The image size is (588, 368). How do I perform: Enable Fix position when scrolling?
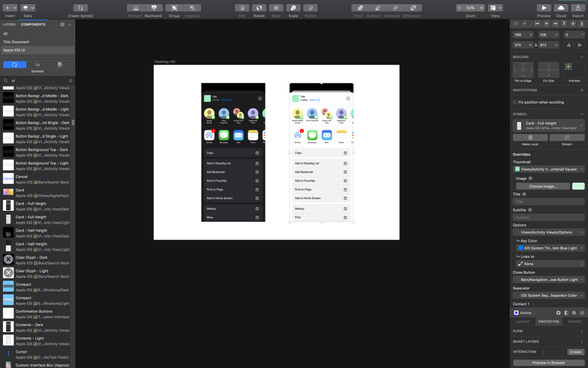coord(514,102)
